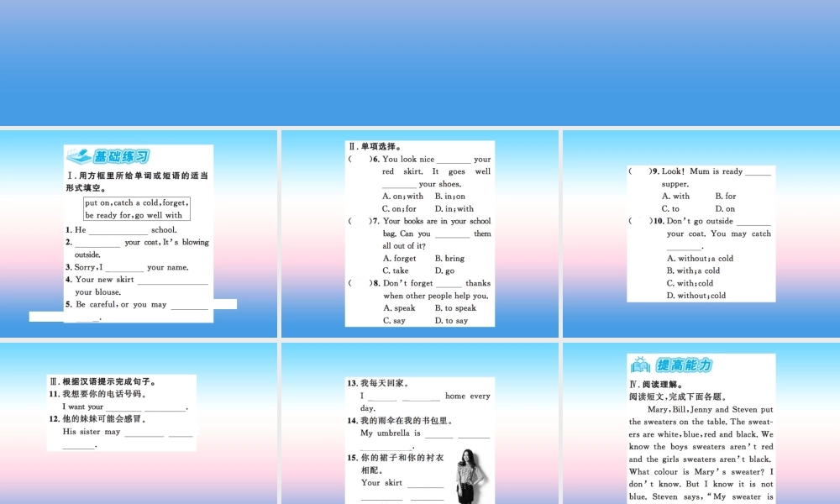Open the slide with questions 9 and 10

point(701,234)
